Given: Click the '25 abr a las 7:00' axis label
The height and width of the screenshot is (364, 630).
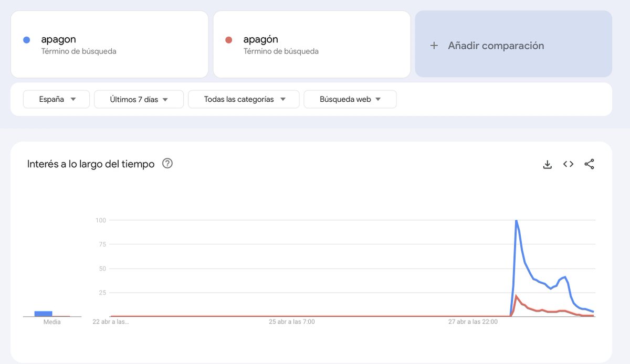Looking at the screenshot, I should pos(291,322).
